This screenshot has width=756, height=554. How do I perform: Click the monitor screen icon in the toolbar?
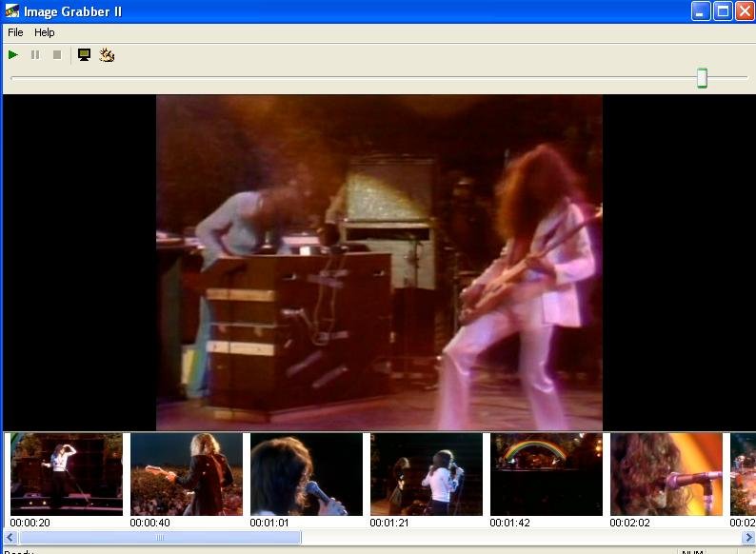coord(85,55)
